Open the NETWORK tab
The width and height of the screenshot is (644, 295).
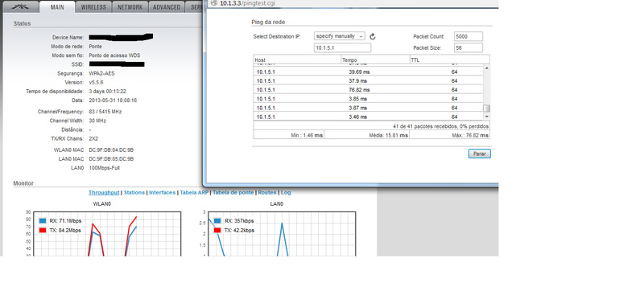(130, 7)
